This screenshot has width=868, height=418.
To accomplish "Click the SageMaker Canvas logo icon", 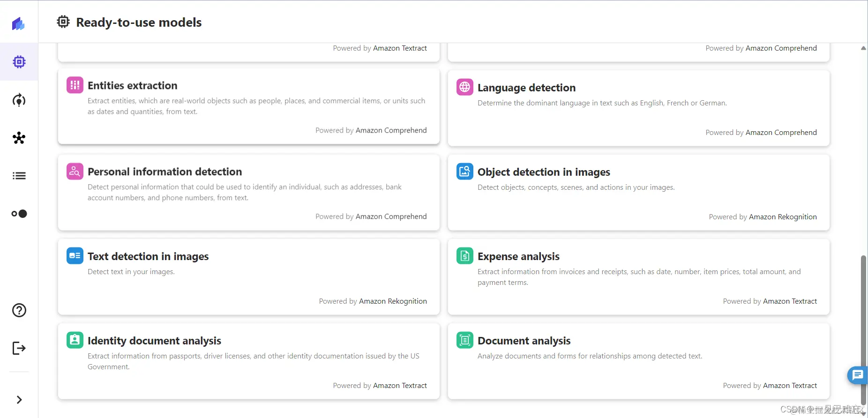I will pos(19,23).
